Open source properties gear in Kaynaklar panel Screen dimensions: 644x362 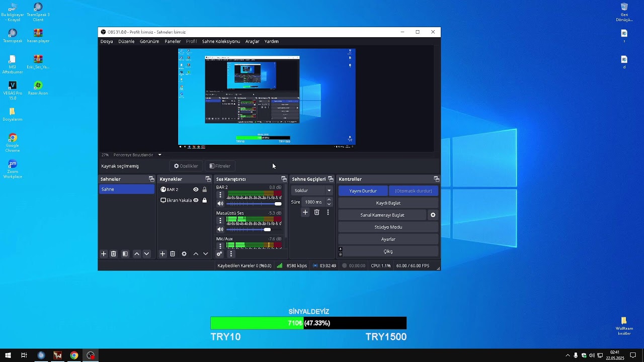184,254
